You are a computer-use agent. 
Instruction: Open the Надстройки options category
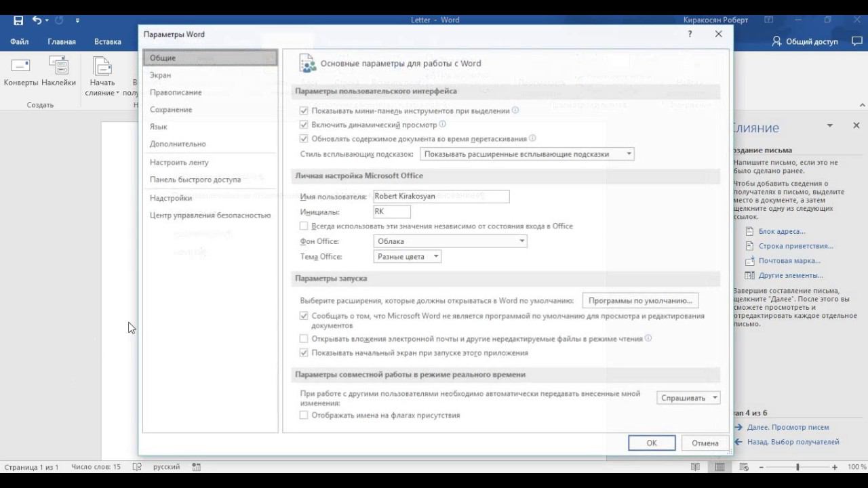(x=210, y=198)
